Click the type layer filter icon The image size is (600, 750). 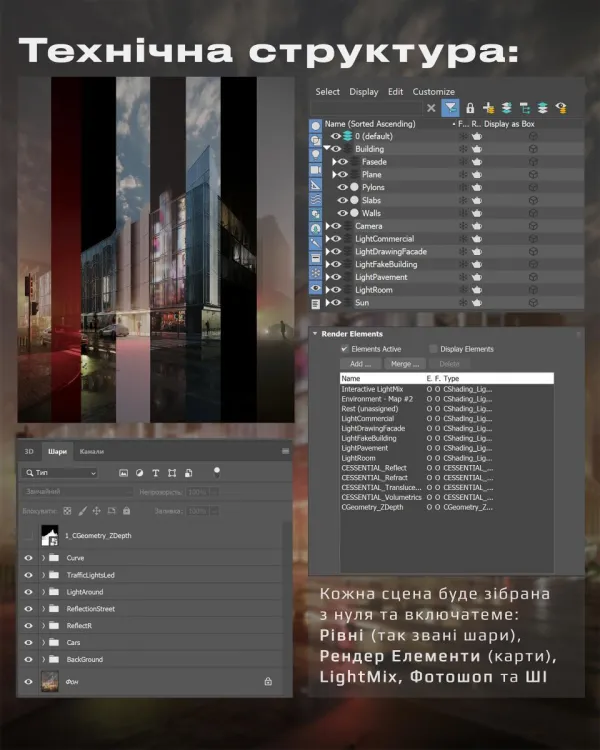[157, 472]
